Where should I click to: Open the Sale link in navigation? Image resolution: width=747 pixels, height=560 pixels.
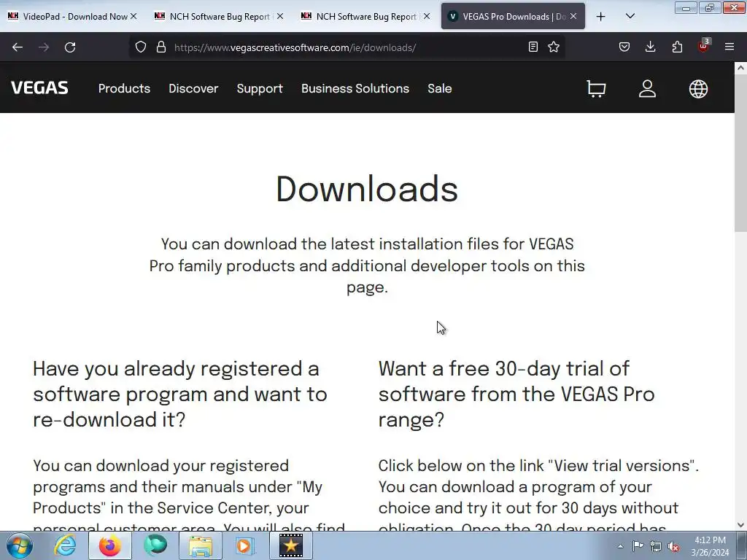tap(439, 88)
